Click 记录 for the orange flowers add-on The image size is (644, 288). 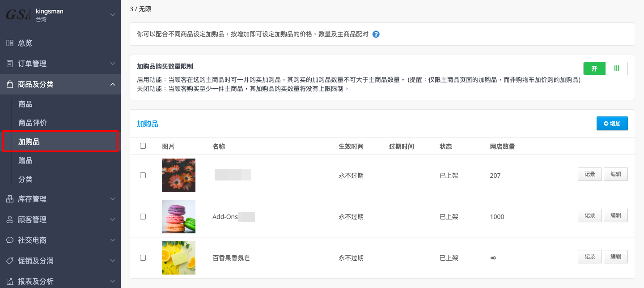(x=589, y=174)
